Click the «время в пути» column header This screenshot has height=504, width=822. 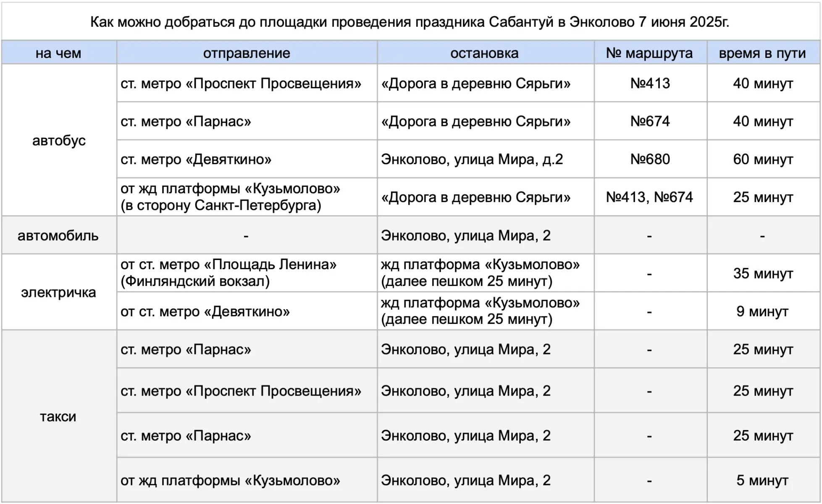[x=763, y=53]
